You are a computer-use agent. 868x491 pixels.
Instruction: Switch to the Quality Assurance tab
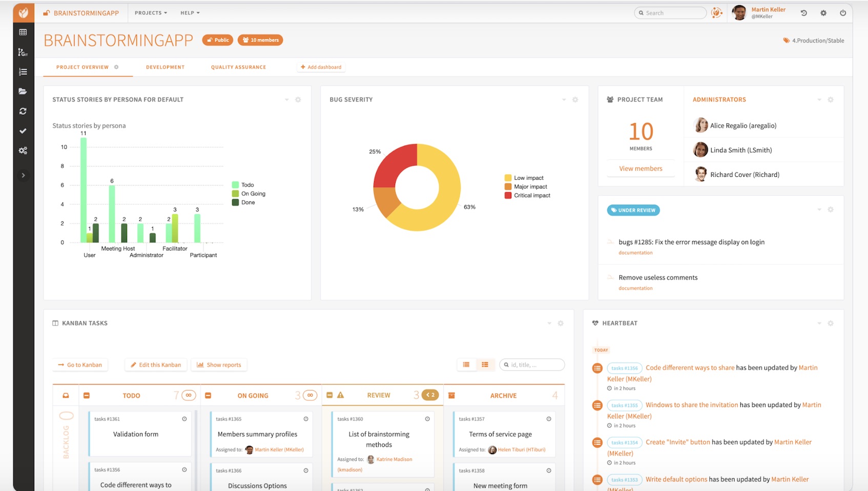pyautogui.click(x=238, y=67)
